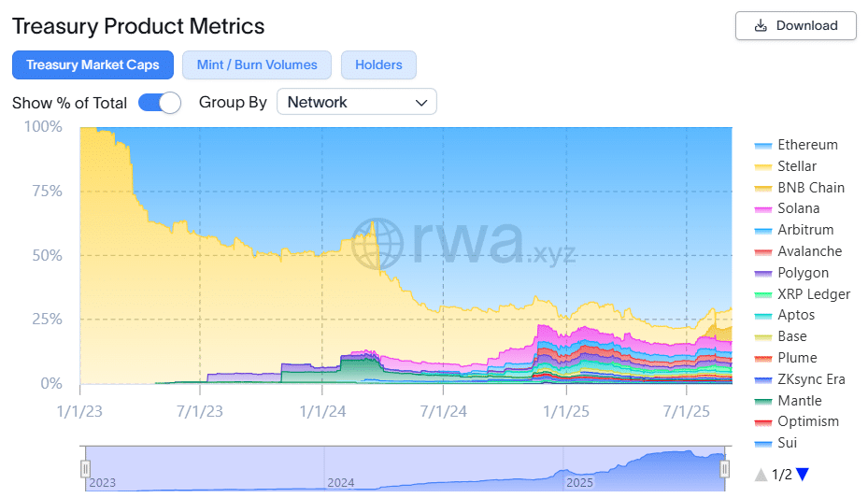Switch to Mint / Burn Volumes tab
The width and height of the screenshot is (868, 498).
(257, 65)
